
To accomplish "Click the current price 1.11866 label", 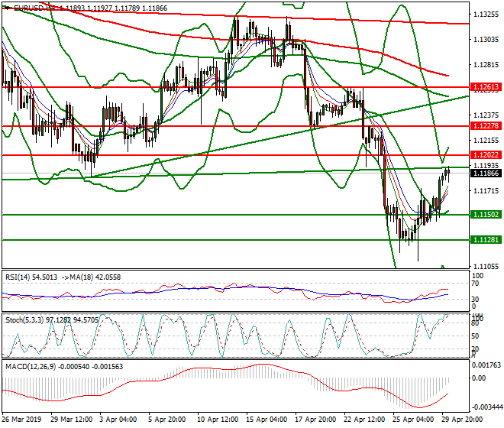I will [486, 173].
